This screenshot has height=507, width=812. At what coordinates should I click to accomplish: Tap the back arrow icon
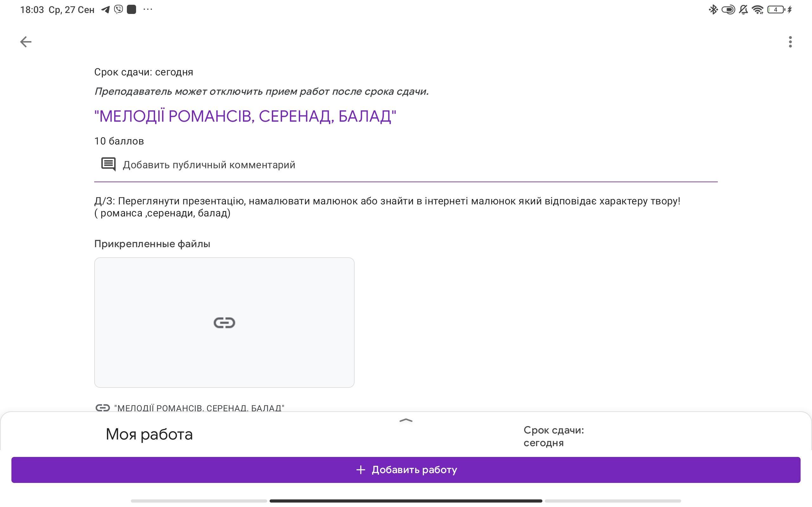click(26, 42)
